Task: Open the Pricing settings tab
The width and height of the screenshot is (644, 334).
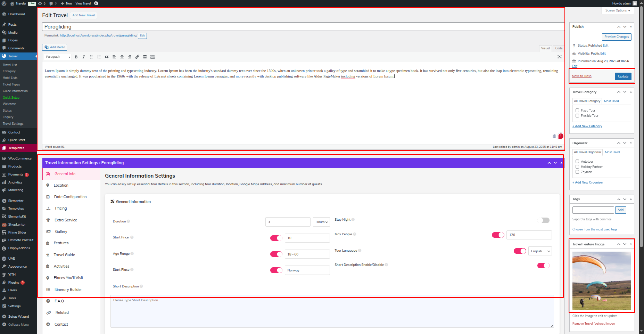Action: point(61,209)
